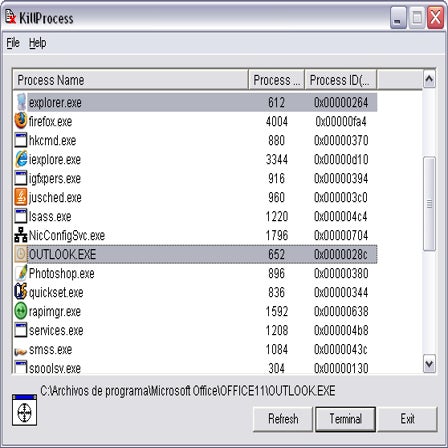Sort by the hex Process ID( column header
This screenshot has width=448, height=448.
[x=341, y=80]
